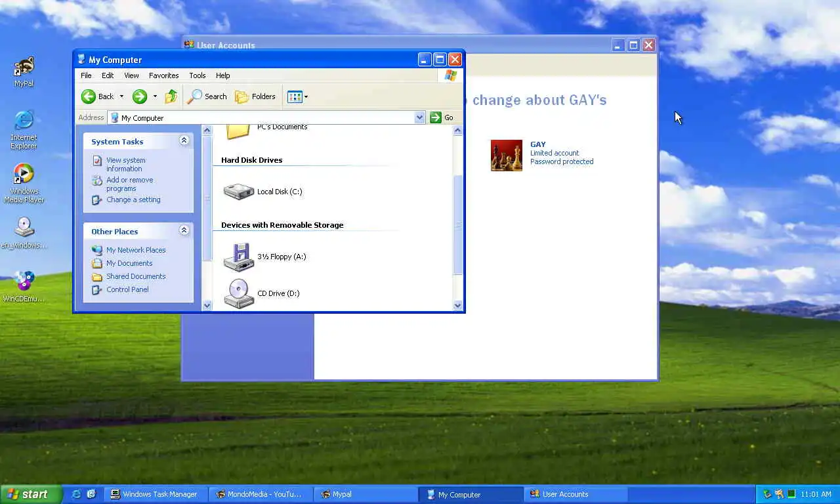This screenshot has height=504, width=840.
Task: Switch to Mypal taskbar button
Action: [366, 494]
